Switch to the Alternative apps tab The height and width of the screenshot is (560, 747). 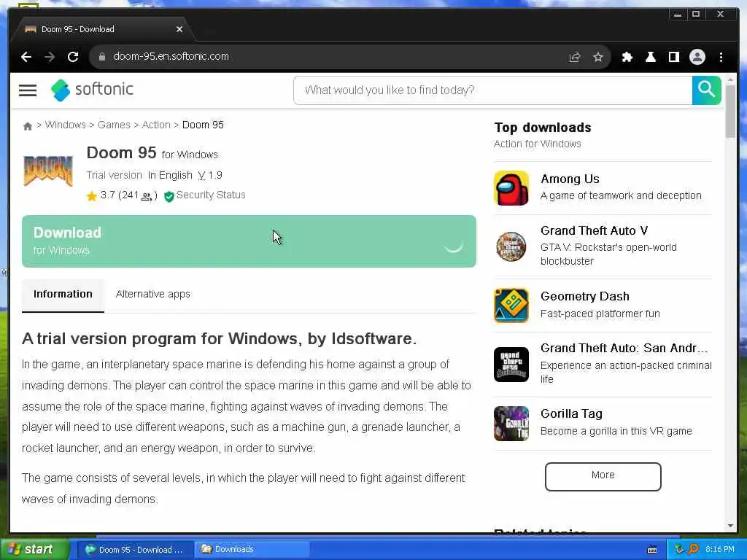pos(153,295)
